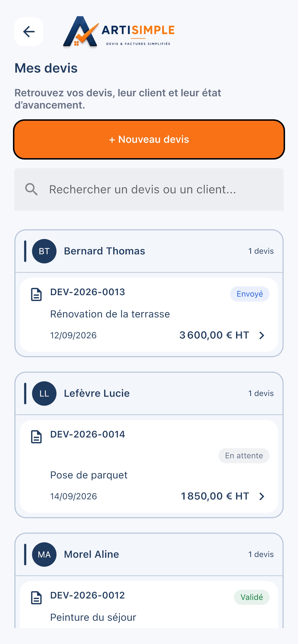Tap the amount 3 600,00 € HT
Image resolution: width=298 pixels, height=644 pixels.
click(x=214, y=335)
